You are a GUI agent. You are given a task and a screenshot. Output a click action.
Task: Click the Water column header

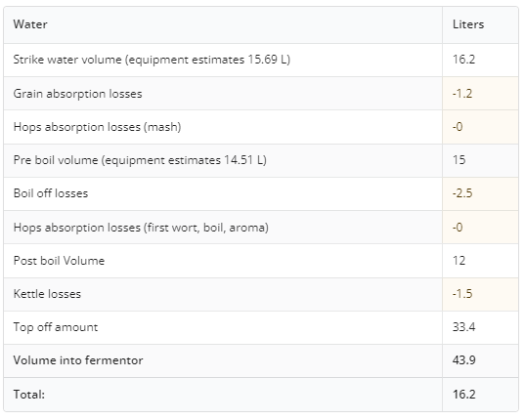tap(30, 24)
